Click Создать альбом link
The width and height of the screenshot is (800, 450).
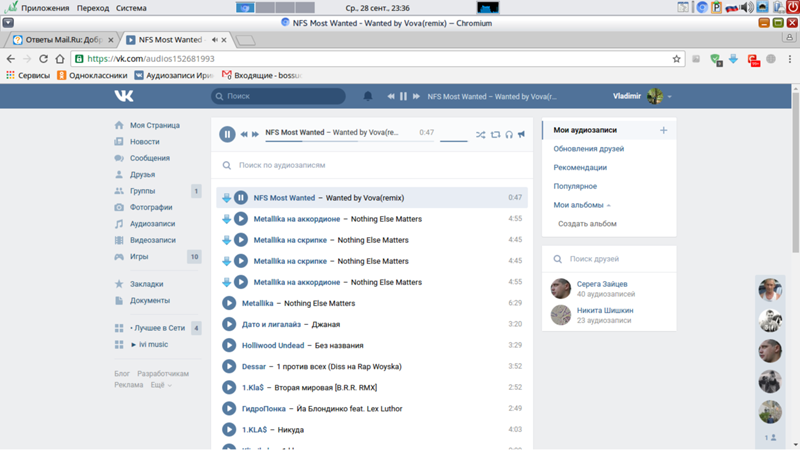pyautogui.click(x=587, y=223)
